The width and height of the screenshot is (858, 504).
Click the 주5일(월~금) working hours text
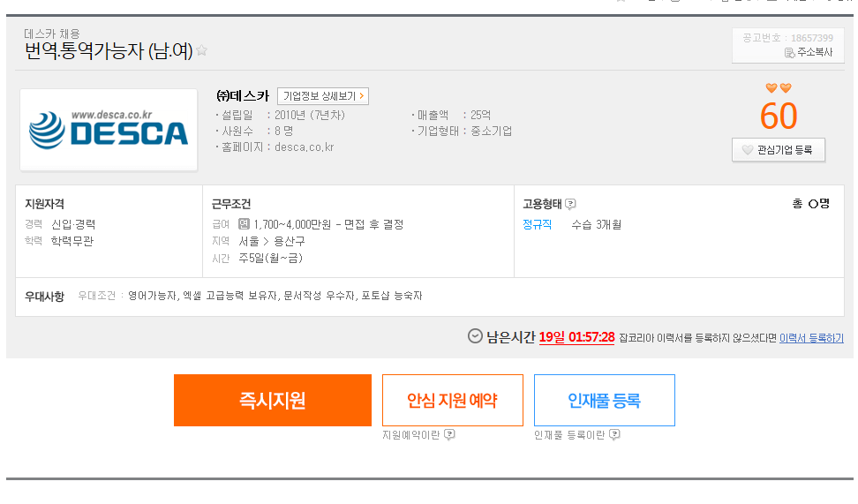270,258
